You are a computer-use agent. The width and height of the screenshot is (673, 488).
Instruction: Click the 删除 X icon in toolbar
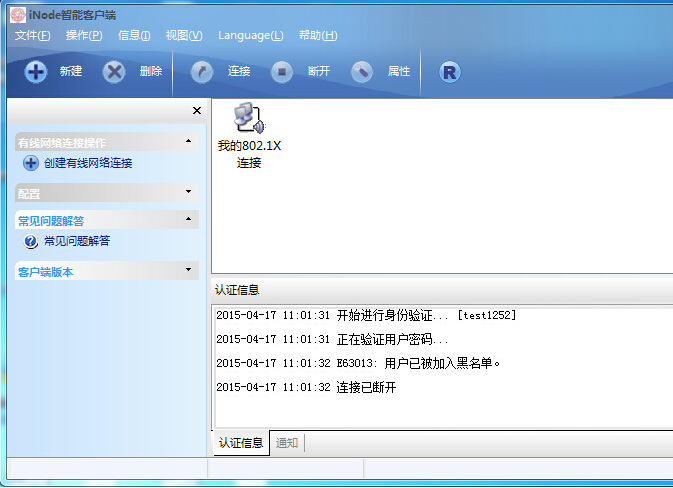click(x=114, y=71)
